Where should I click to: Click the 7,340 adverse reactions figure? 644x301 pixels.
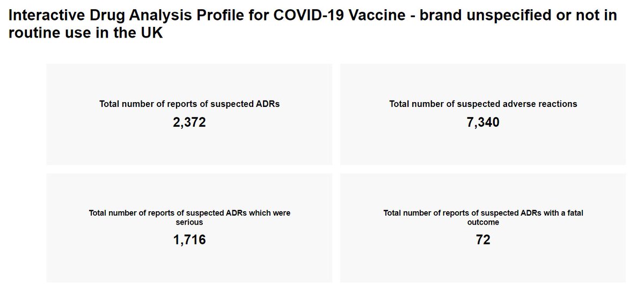click(x=483, y=123)
